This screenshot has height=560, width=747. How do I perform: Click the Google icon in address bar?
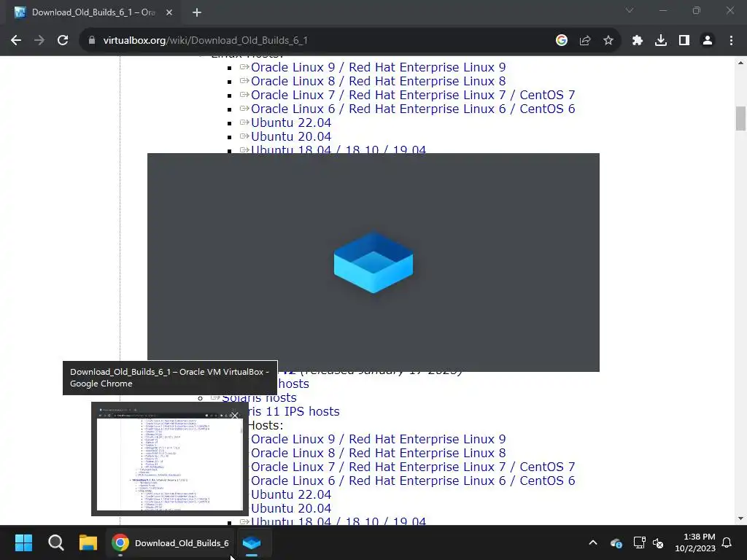(x=562, y=41)
